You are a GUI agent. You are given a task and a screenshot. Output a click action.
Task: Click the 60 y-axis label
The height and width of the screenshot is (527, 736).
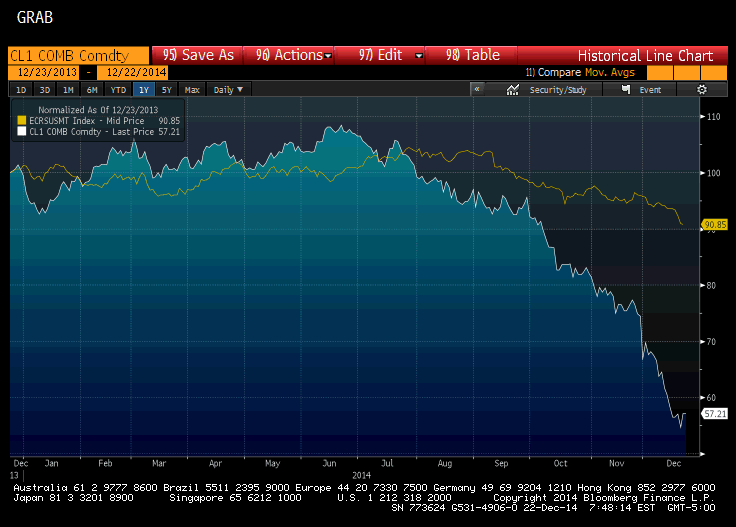712,397
